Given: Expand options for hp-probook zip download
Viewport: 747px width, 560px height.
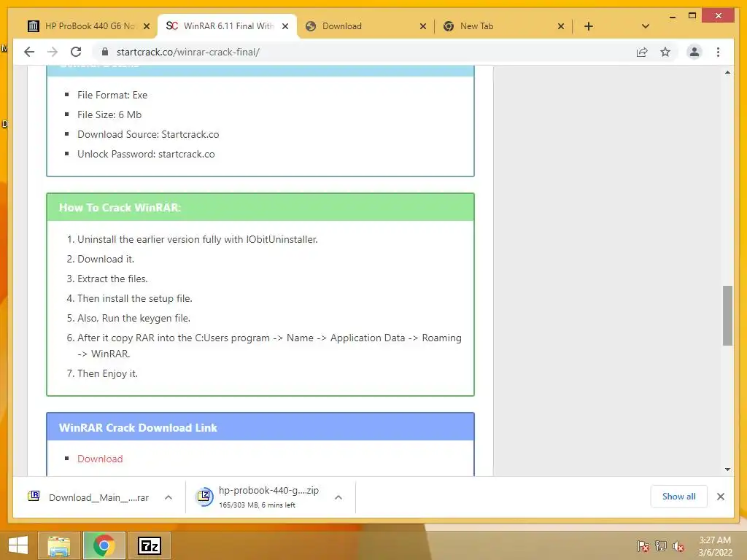Looking at the screenshot, I should pyautogui.click(x=338, y=497).
